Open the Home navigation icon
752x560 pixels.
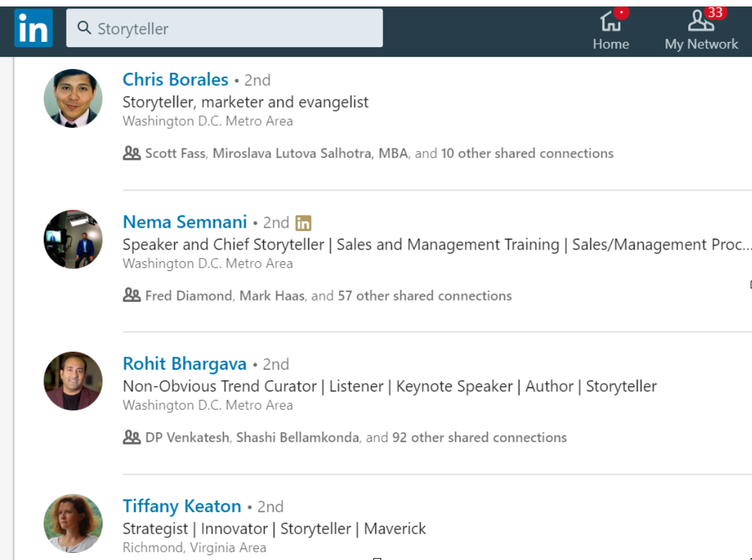(611, 23)
